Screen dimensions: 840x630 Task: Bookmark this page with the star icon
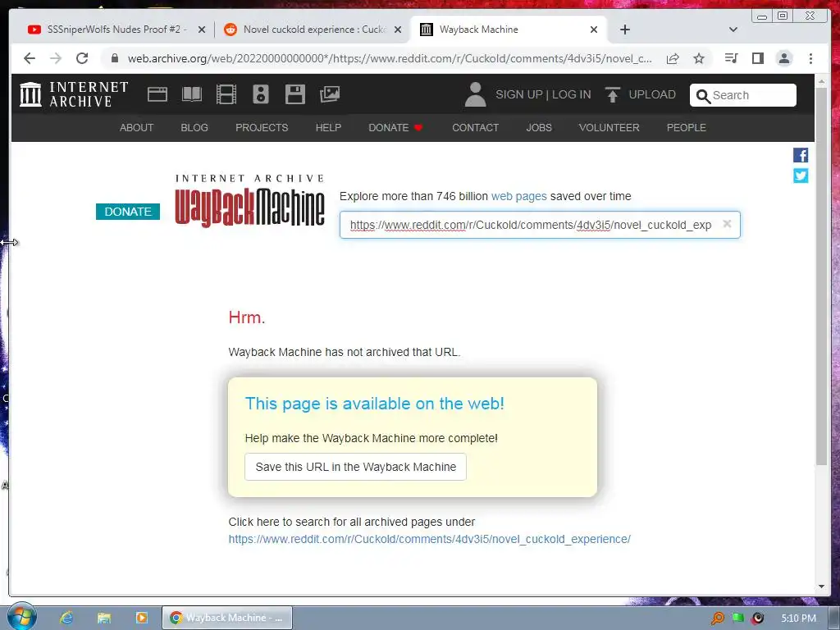[x=699, y=58]
